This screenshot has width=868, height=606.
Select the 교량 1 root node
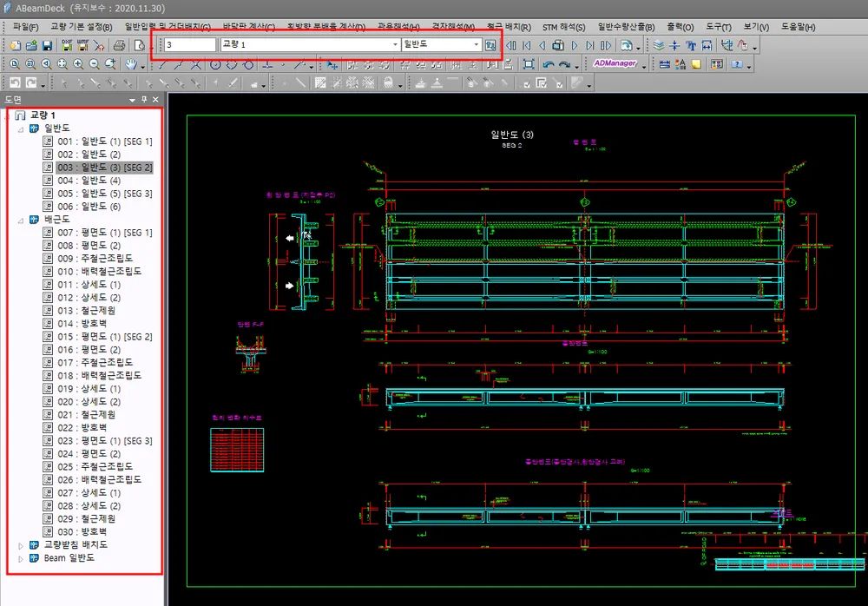pyautogui.click(x=43, y=115)
